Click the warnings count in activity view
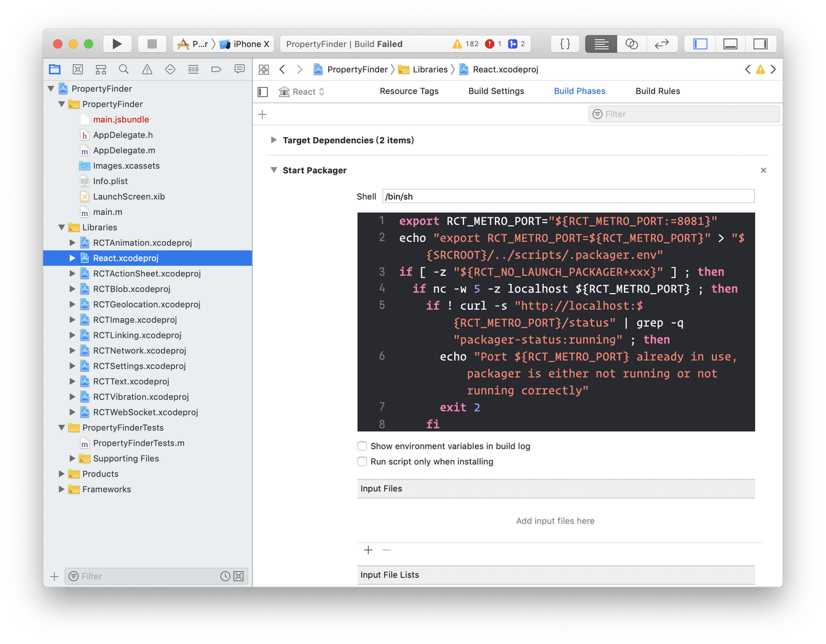 (x=465, y=44)
